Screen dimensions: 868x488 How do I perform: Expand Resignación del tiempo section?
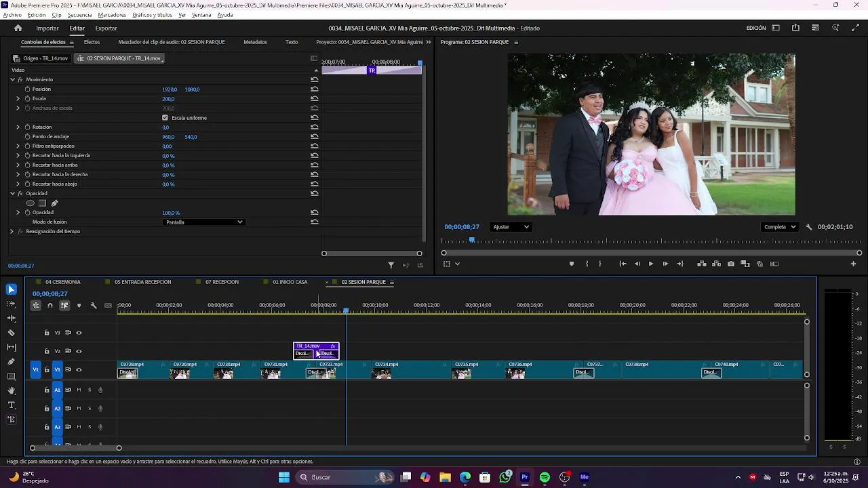(x=12, y=231)
